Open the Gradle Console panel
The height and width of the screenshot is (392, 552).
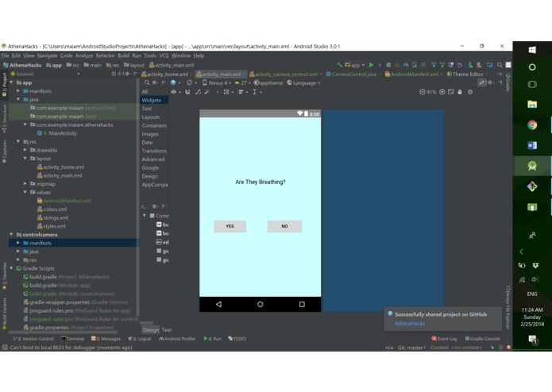click(x=482, y=339)
